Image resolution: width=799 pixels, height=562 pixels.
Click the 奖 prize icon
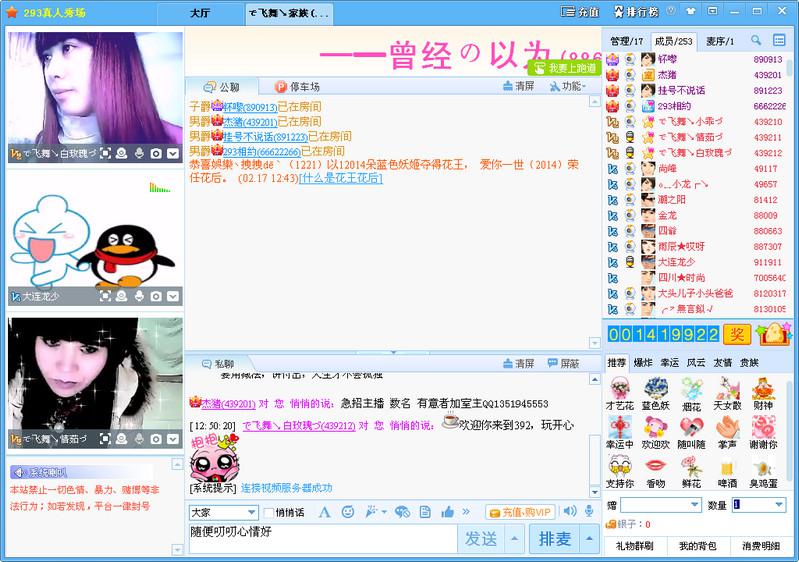(x=737, y=335)
